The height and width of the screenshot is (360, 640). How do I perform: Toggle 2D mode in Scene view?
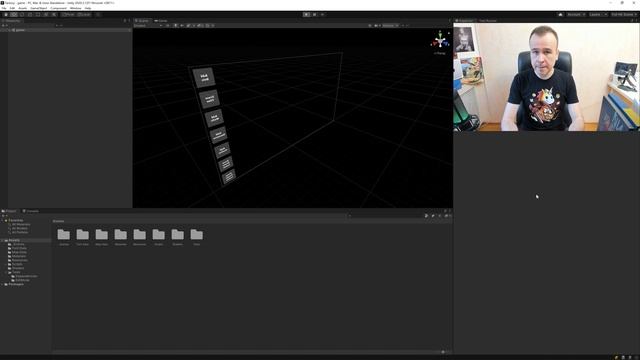point(167,25)
